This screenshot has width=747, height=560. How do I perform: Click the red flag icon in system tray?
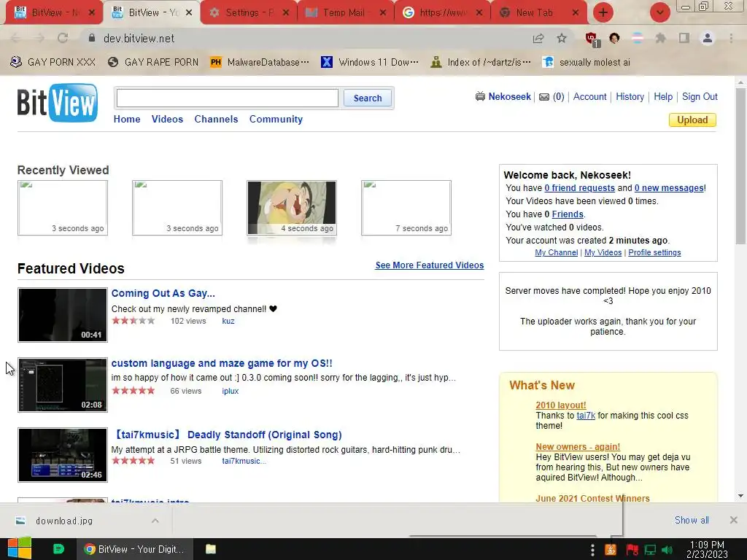point(632,550)
